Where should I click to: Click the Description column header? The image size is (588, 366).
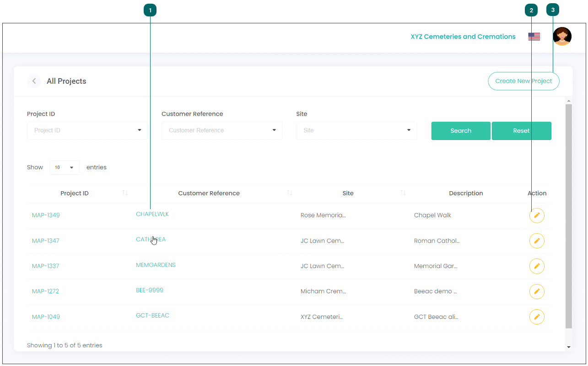pos(466,193)
